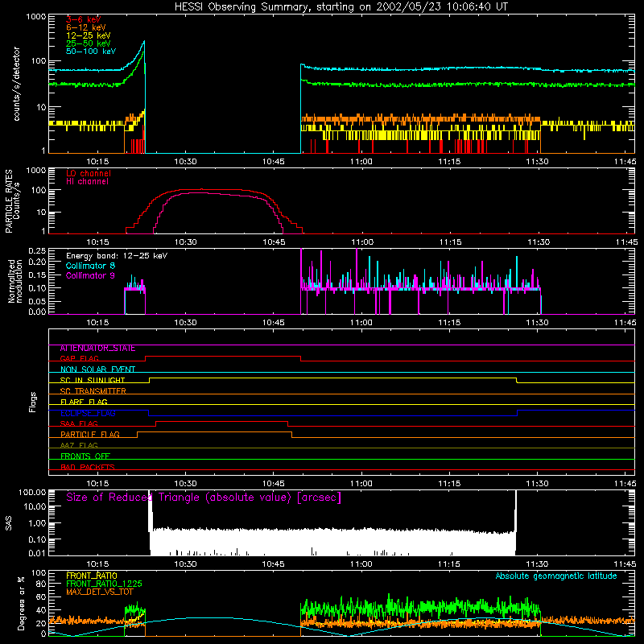Select the 50-100 keV legend label

91,52
